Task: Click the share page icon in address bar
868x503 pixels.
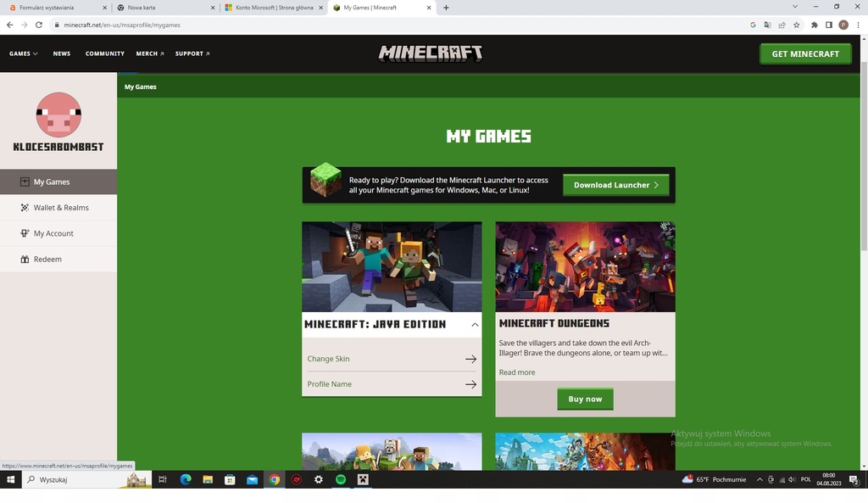Action: [x=782, y=25]
